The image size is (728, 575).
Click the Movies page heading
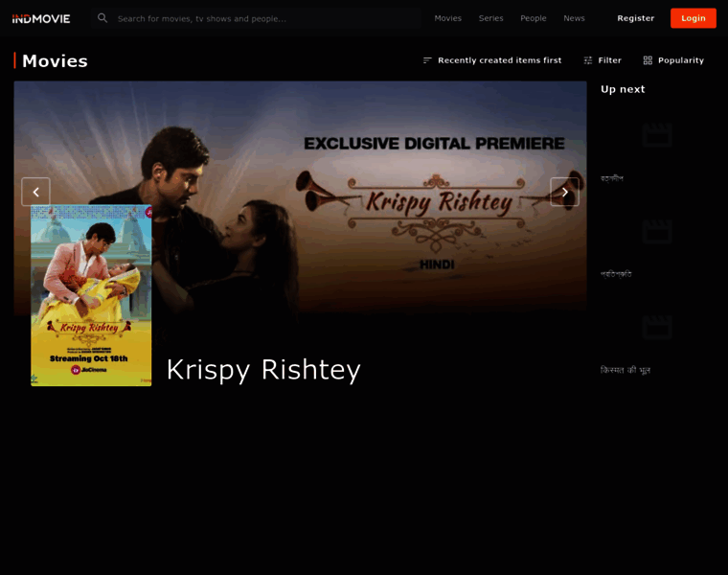(x=55, y=60)
